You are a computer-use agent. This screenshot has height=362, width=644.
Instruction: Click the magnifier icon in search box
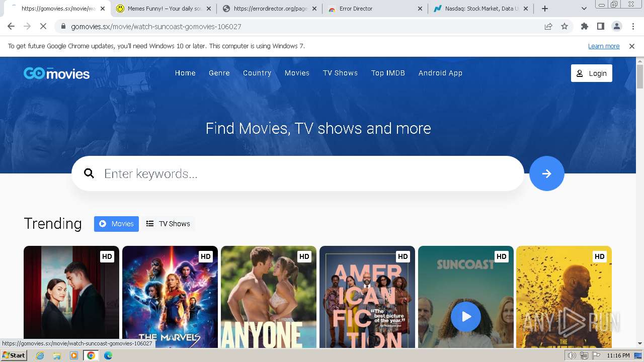[x=89, y=173]
